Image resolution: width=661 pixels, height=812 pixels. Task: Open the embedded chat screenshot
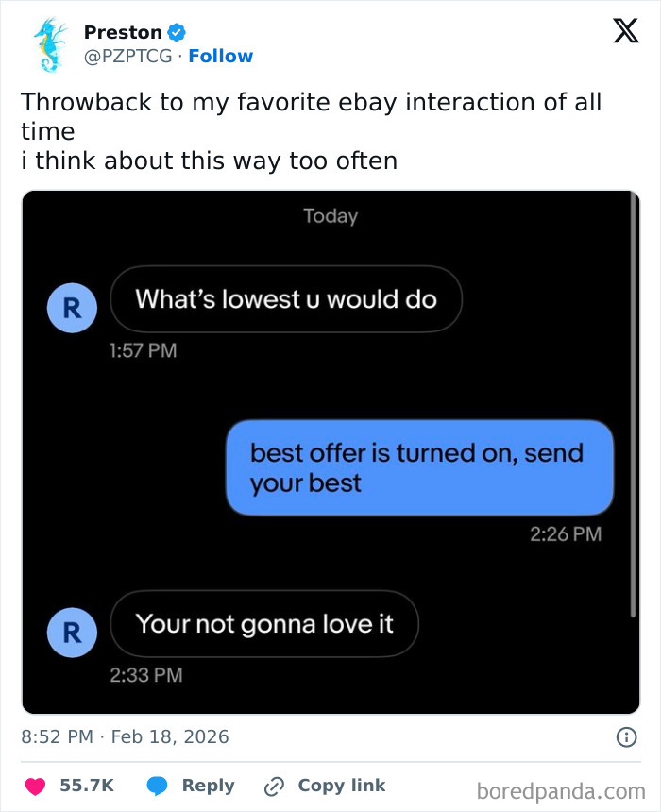pyautogui.click(x=330, y=448)
